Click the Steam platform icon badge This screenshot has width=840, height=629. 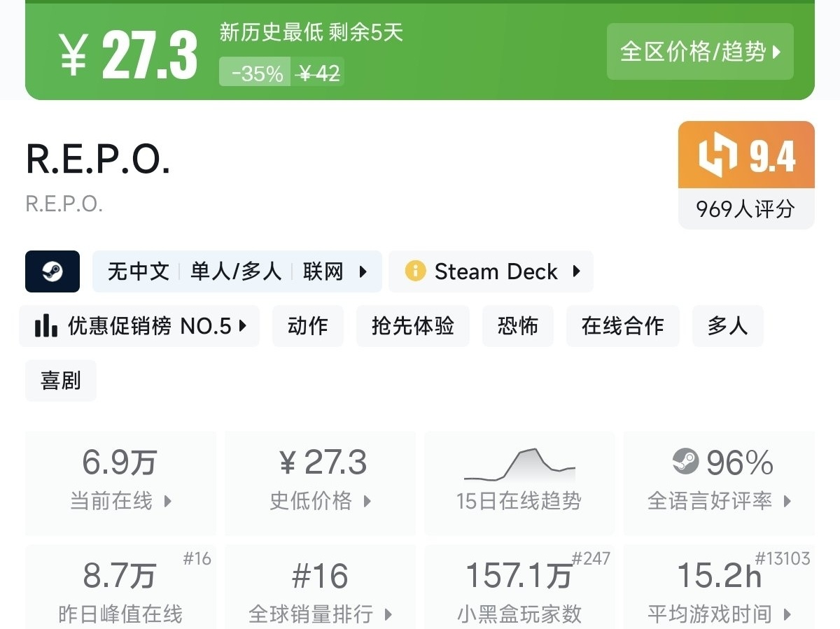(52, 271)
